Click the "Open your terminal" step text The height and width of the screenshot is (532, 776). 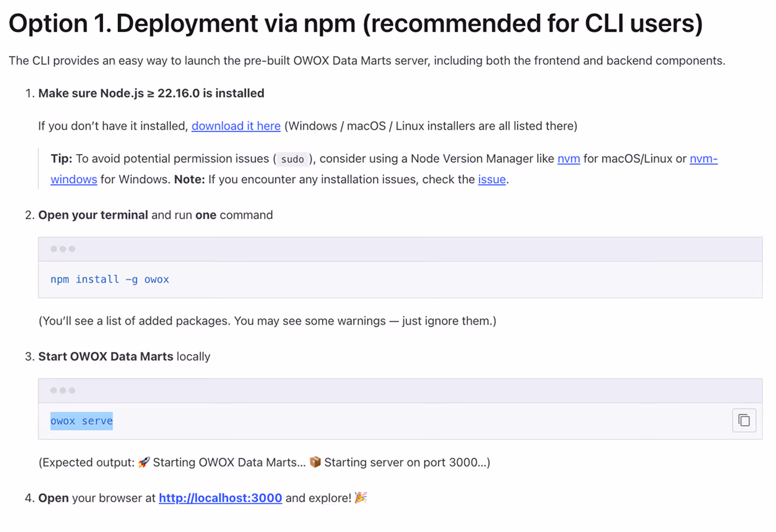(x=93, y=215)
